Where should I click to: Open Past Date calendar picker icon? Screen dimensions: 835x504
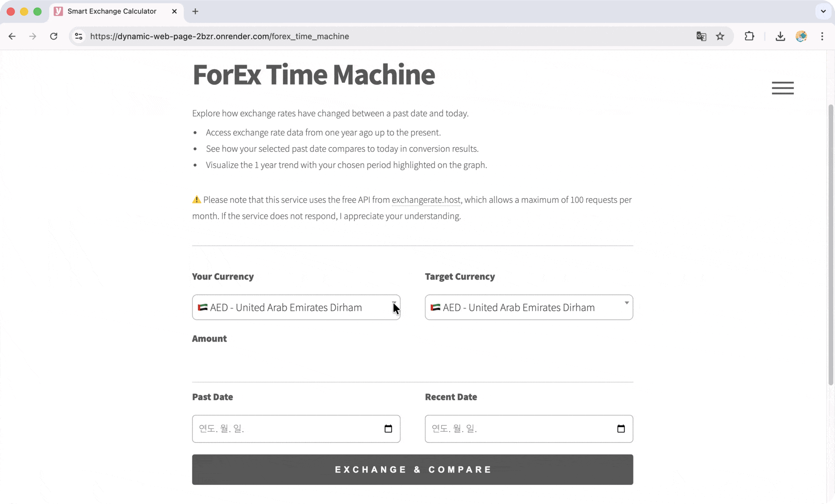pyautogui.click(x=388, y=429)
